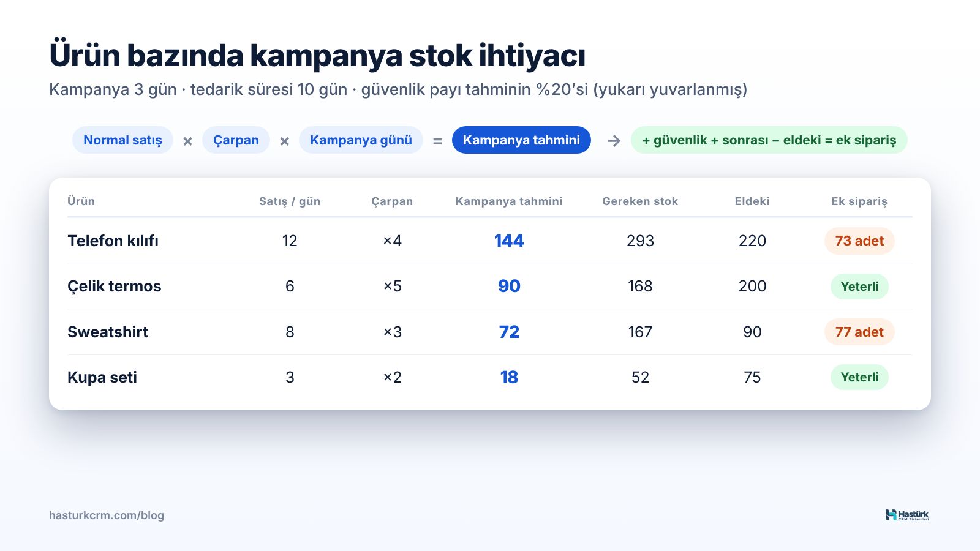Viewport: 980px width, 551px height.
Task: Click Yeterli badge in Kupa seti row
Action: point(859,377)
